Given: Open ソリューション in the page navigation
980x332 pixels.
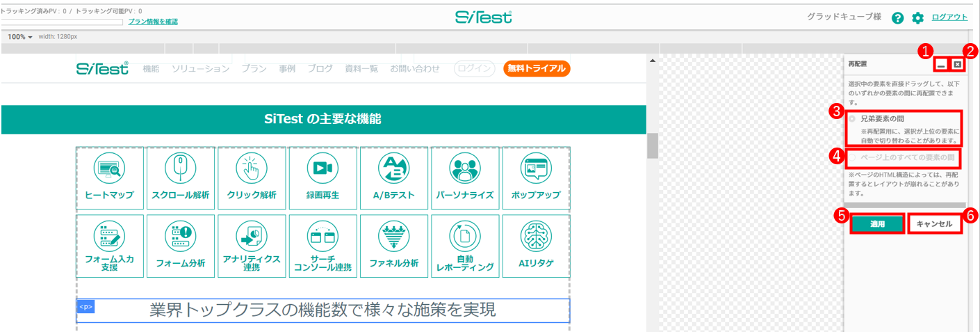Looking at the screenshot, I should tap(201, 68).
